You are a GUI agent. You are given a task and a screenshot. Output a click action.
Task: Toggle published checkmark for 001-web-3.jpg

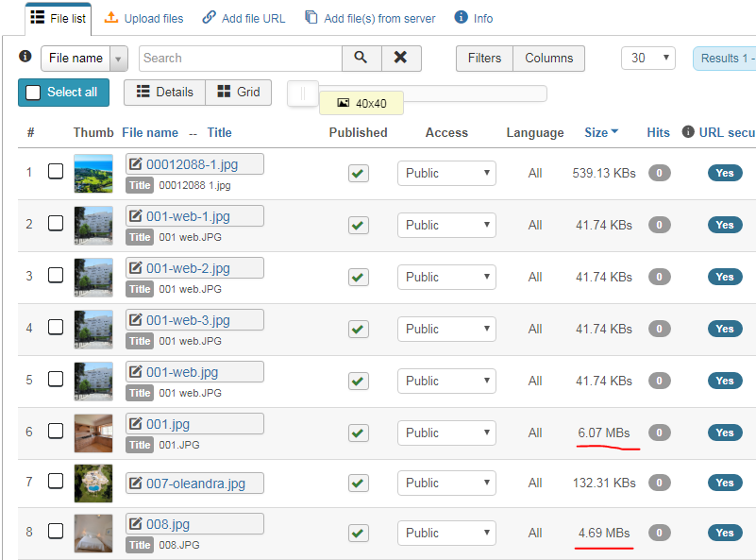pyautogui.click(x=359, y=330)
